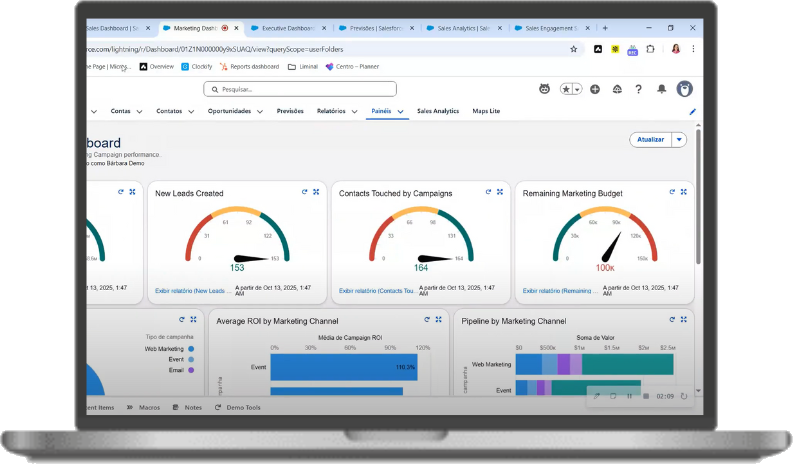Open the Chrome extensions puzzle icon
Viewport: 793px width, 464px height.
tap(650, 49)
